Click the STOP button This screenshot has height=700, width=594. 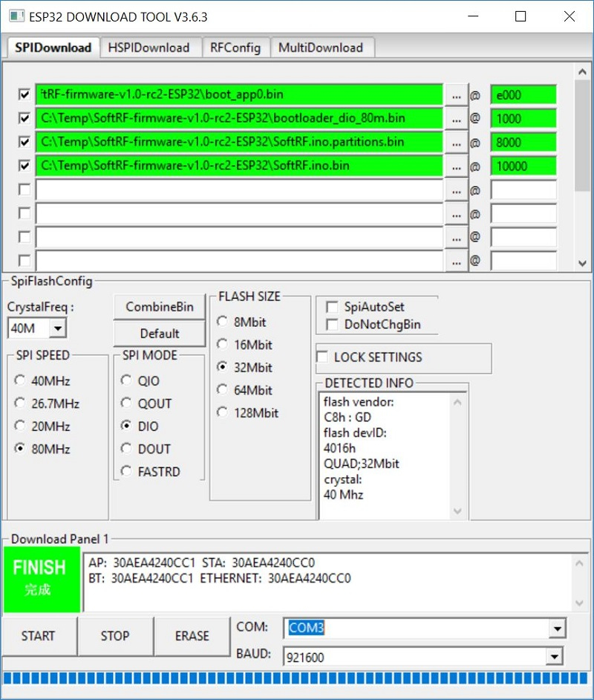coord(116,635)
